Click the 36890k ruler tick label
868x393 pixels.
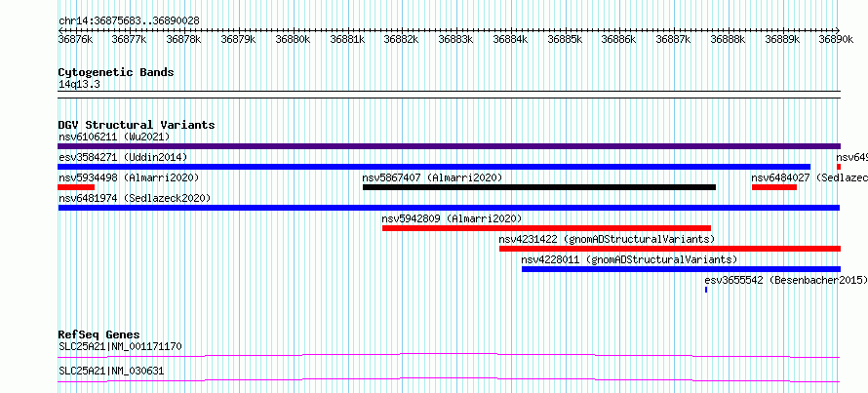836,39
